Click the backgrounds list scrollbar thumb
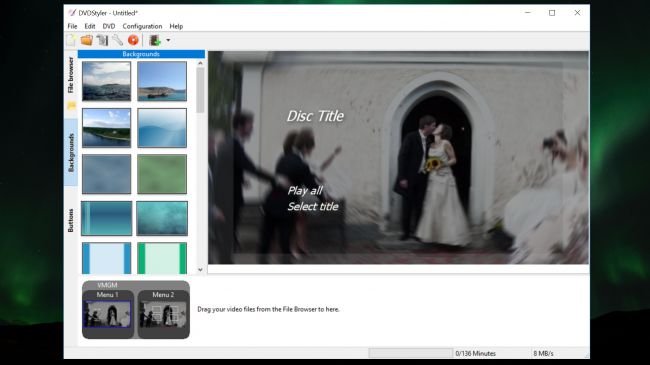650x365 pixels. [x=200, y=90]
